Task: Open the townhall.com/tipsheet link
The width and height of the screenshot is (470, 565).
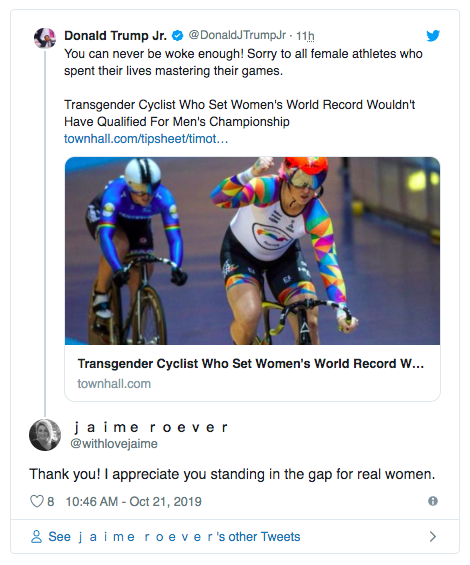Action: click(x=146, y=139)
